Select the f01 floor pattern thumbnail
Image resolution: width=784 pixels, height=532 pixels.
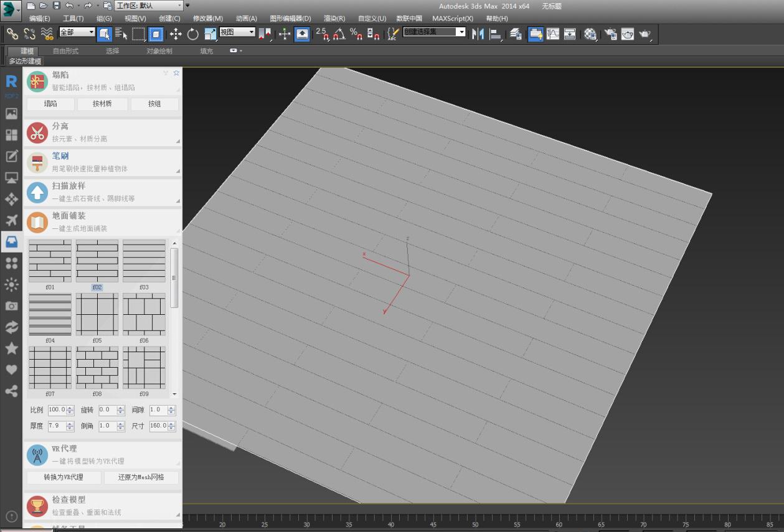(50, 261)
